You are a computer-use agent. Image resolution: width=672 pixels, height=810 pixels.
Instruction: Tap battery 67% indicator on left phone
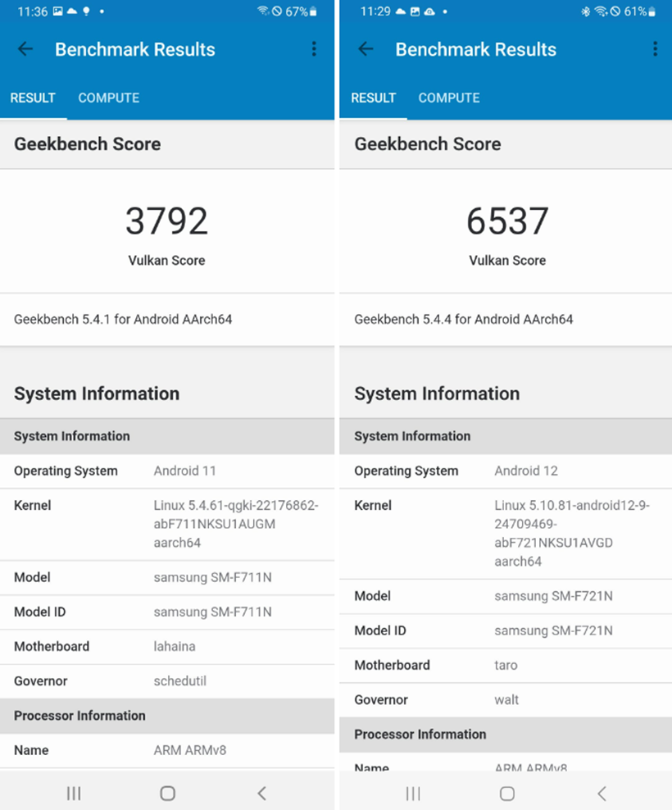pos(301,11)
